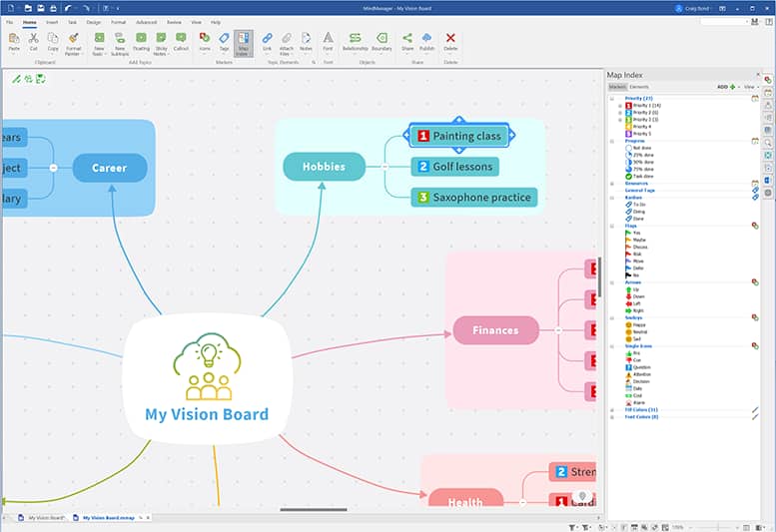Click the ADD button in Map Index

pos(724,87)
